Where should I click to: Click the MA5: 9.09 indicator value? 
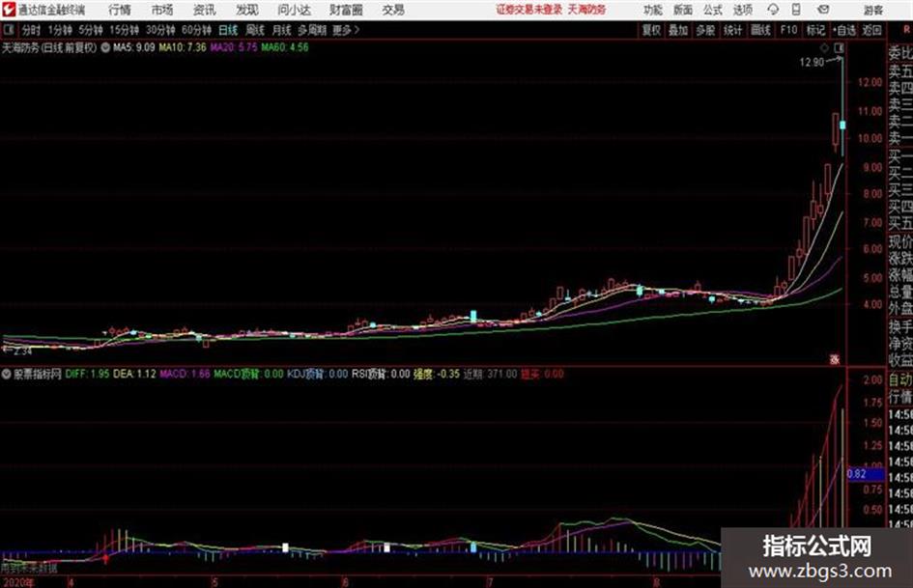coord(134,47)
